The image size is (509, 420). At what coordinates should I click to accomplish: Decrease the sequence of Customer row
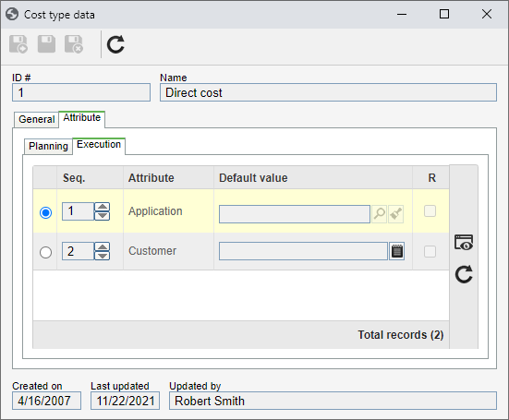click(x=103, y=256)
